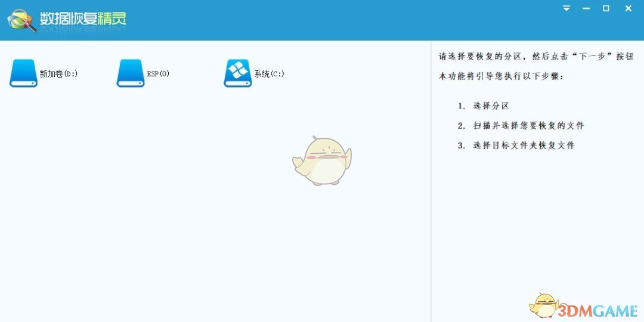This screenshot has width=644, height=322.
Task: Click the 数据恢复精灵 app logo icon
Action: coord(22,19)
